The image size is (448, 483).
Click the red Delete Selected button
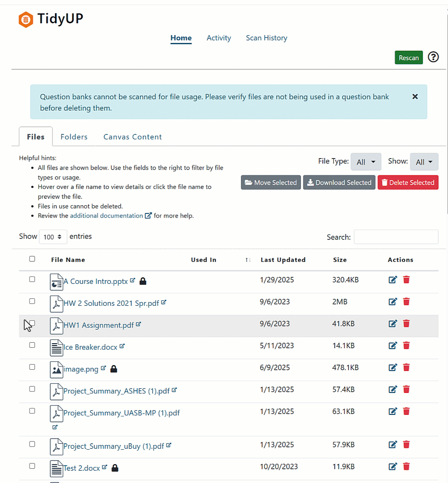pos(408,182)
